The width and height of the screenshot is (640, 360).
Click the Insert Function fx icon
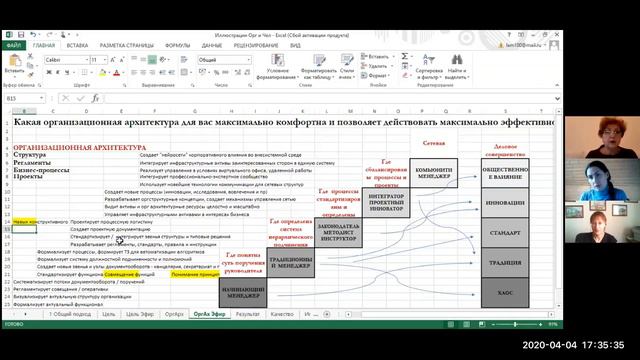(95, 98)
